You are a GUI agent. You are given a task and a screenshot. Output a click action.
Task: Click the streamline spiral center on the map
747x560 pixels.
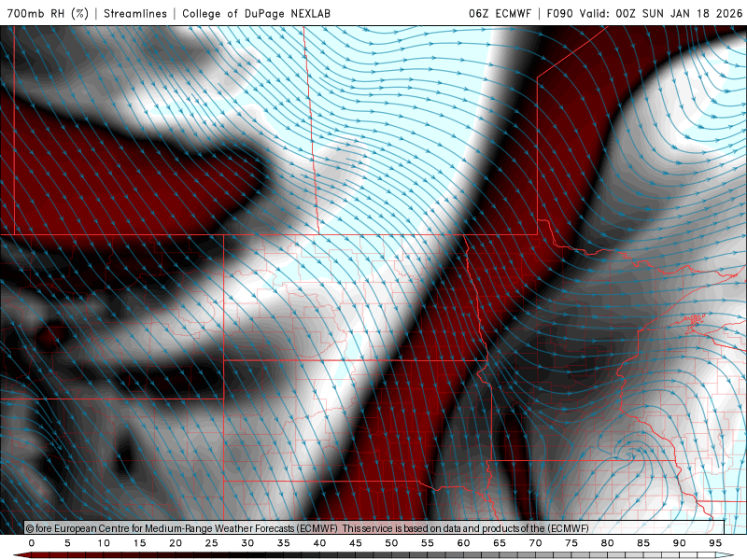coord(630,456)
